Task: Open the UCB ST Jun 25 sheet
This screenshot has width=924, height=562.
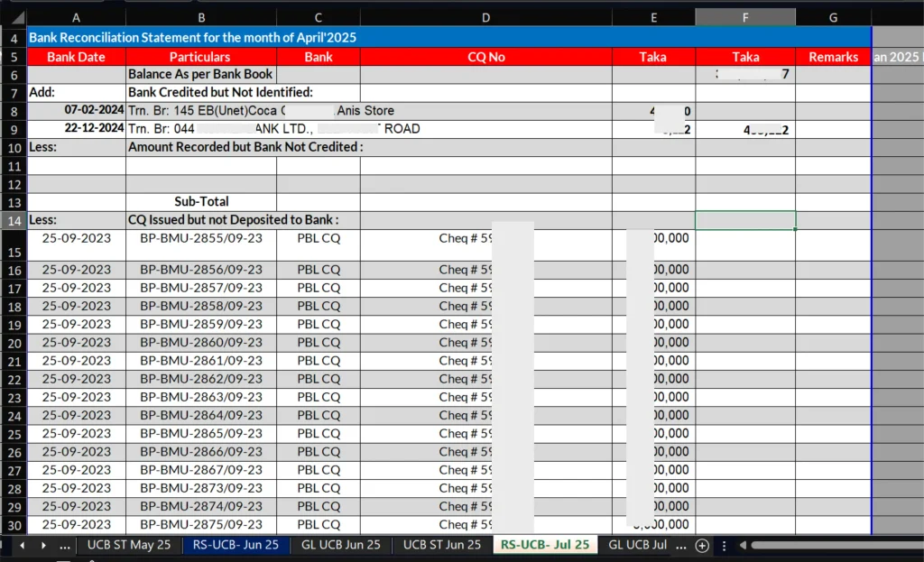Action: point(442,545)
